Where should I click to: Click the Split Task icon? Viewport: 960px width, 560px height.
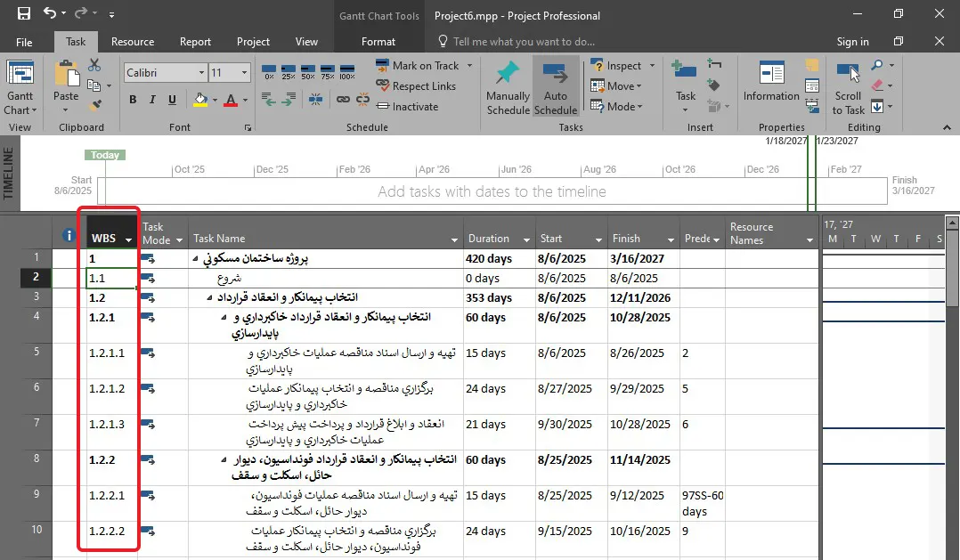pos(316,99)
